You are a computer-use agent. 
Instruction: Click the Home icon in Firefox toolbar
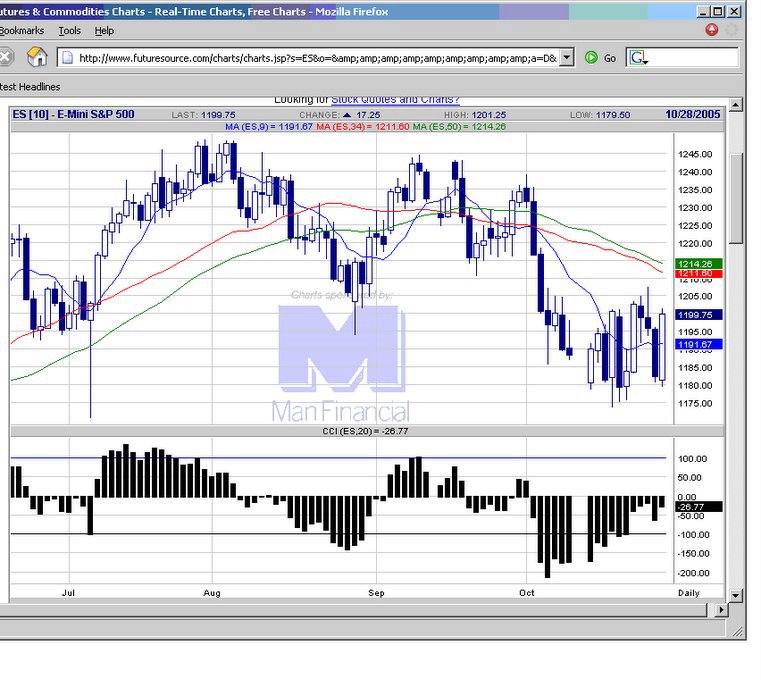pyautogui.click(x=37, y=57)
